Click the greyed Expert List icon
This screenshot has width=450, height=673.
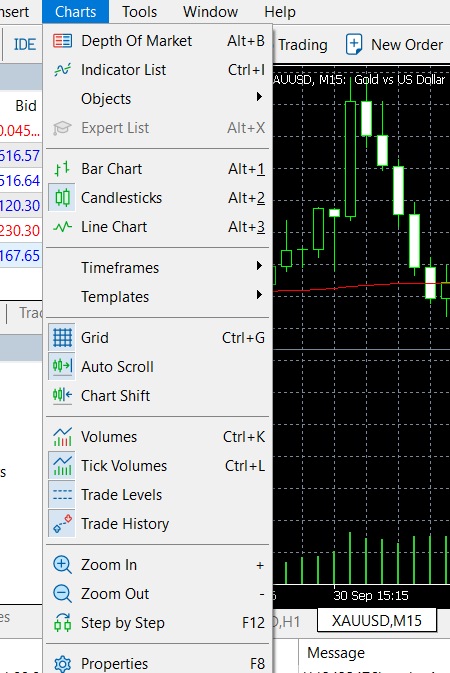point(62,127)
